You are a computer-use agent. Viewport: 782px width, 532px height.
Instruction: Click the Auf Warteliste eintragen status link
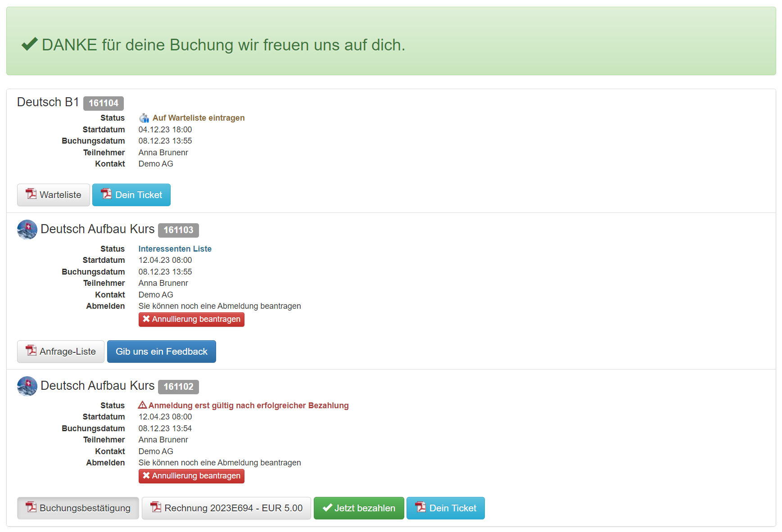click(198, 118)
